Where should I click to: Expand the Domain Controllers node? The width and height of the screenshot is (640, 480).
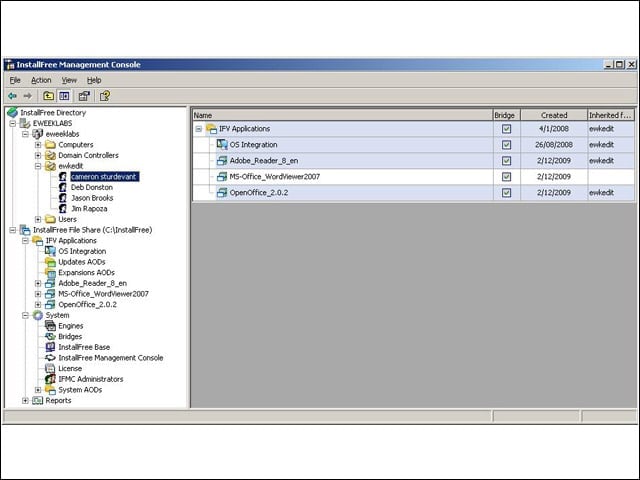38,155
